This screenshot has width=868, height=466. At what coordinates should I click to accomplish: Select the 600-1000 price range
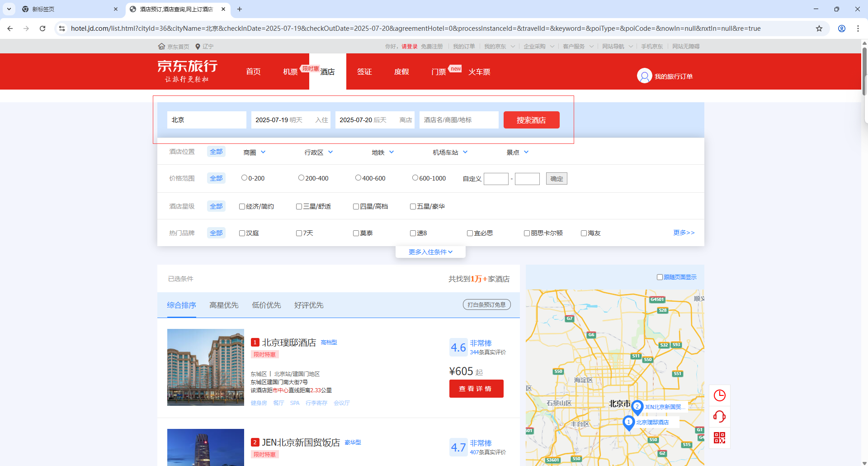click(x=415, y=178)
